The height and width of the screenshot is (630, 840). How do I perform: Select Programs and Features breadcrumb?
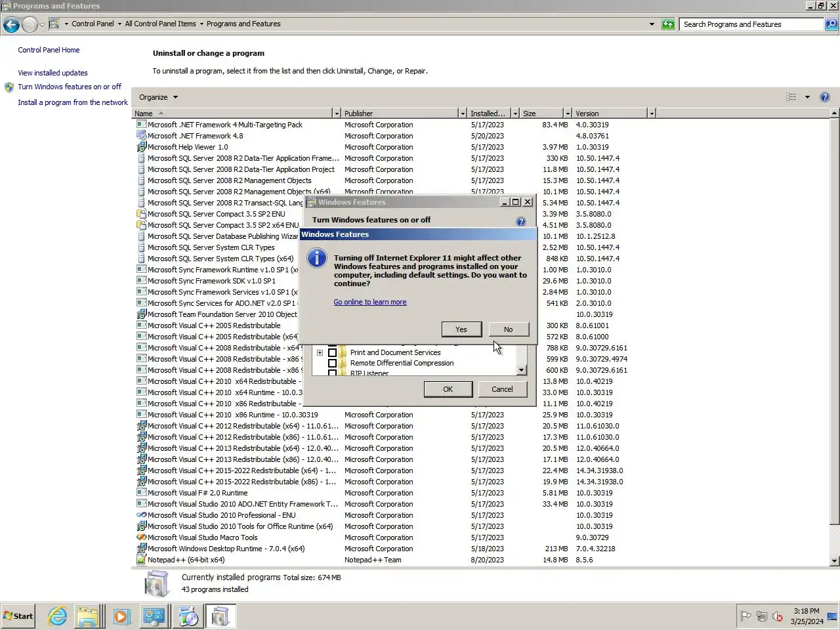[243, 24]
